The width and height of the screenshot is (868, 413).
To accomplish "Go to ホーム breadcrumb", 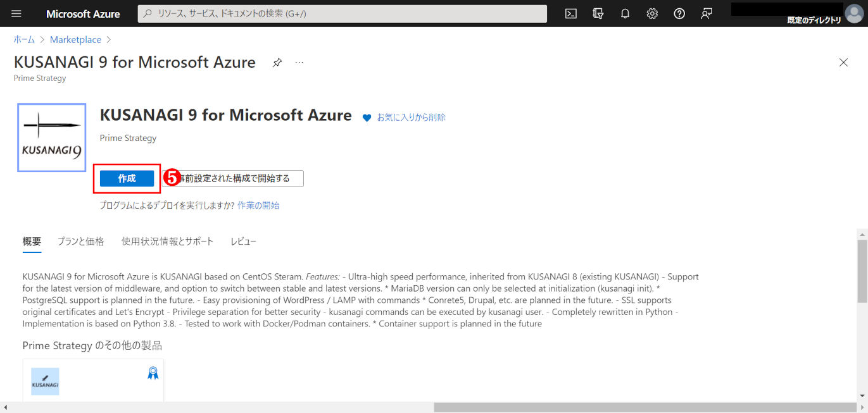I will point(24,39).
